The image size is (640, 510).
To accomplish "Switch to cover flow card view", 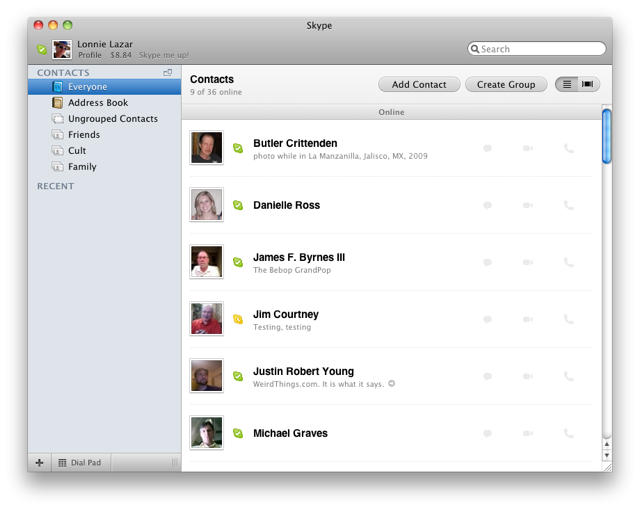I will (x=588, y=84).
